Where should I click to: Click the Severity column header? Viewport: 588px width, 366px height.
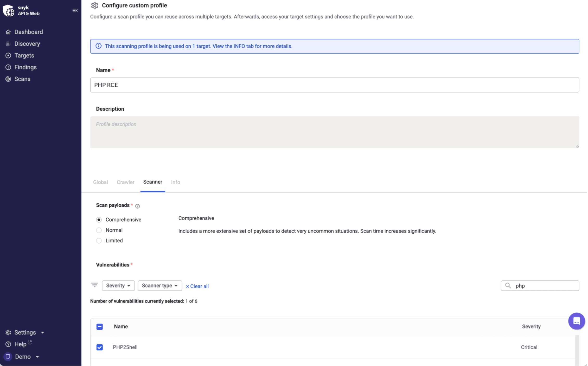click(x=531, y=326)
